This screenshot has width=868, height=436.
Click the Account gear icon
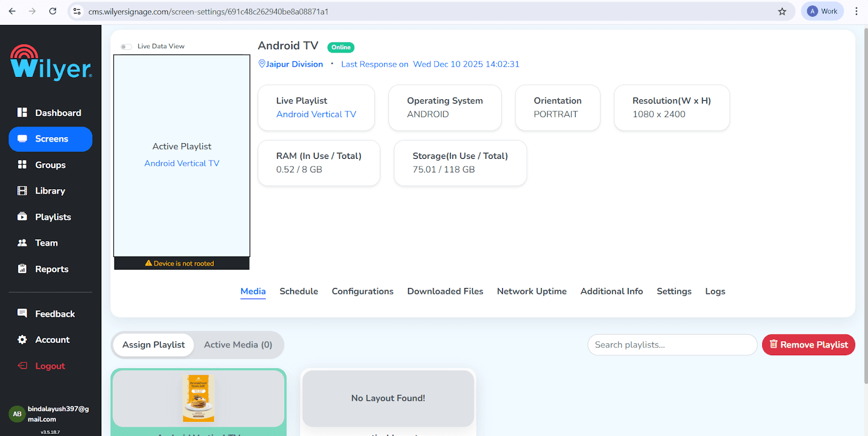pos(22,339)
